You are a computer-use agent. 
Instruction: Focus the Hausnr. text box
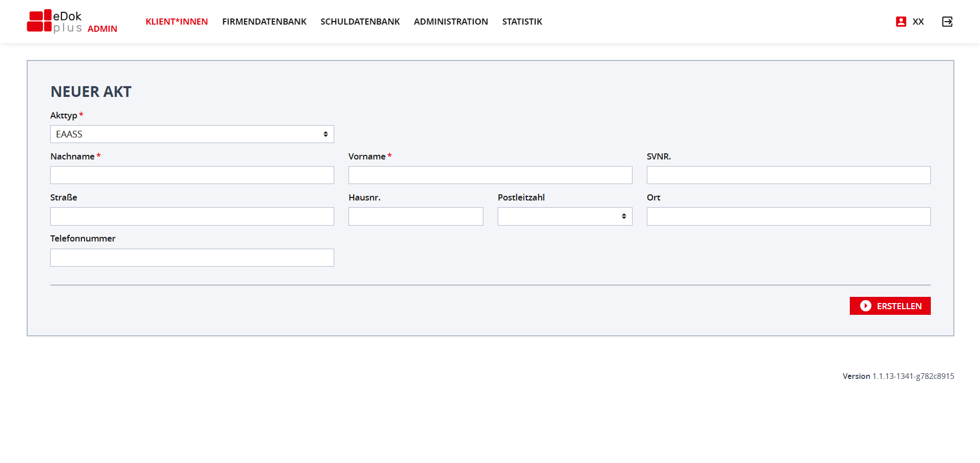click(415, 216)
